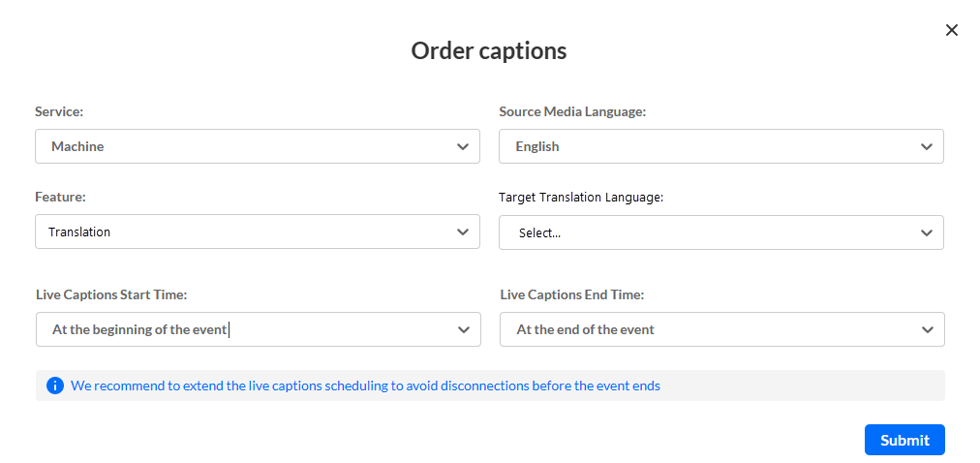Open the Service dropdown showing Machine
The width and height of the screenshot is (980, 463).
pyautogui.click(x=242, y=146)
